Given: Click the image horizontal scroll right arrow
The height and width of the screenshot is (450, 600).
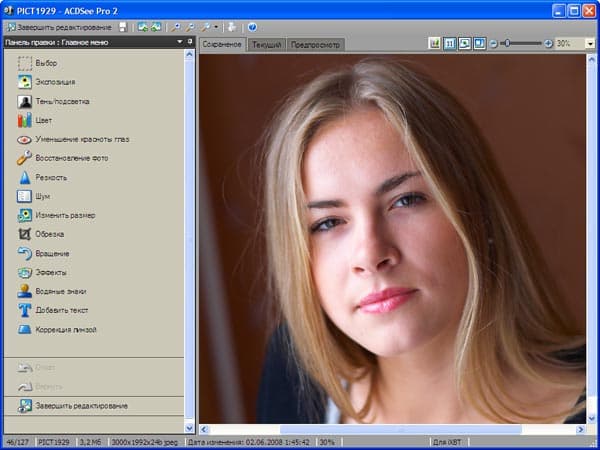Looking at the screenshot, I should [580, 429].
